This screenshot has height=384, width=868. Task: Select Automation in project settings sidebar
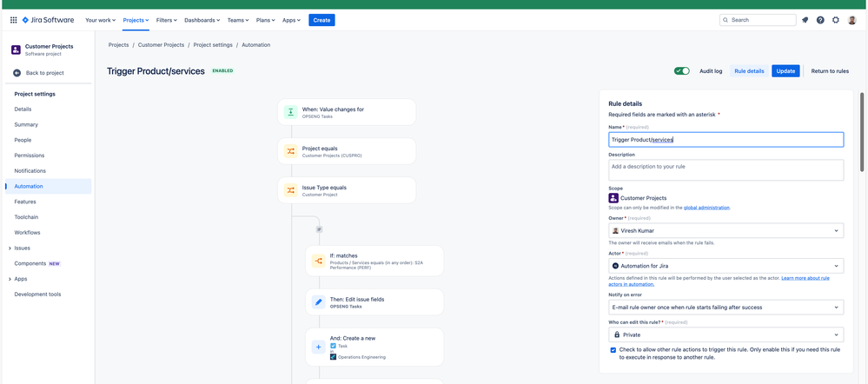(x=48, y=187)
